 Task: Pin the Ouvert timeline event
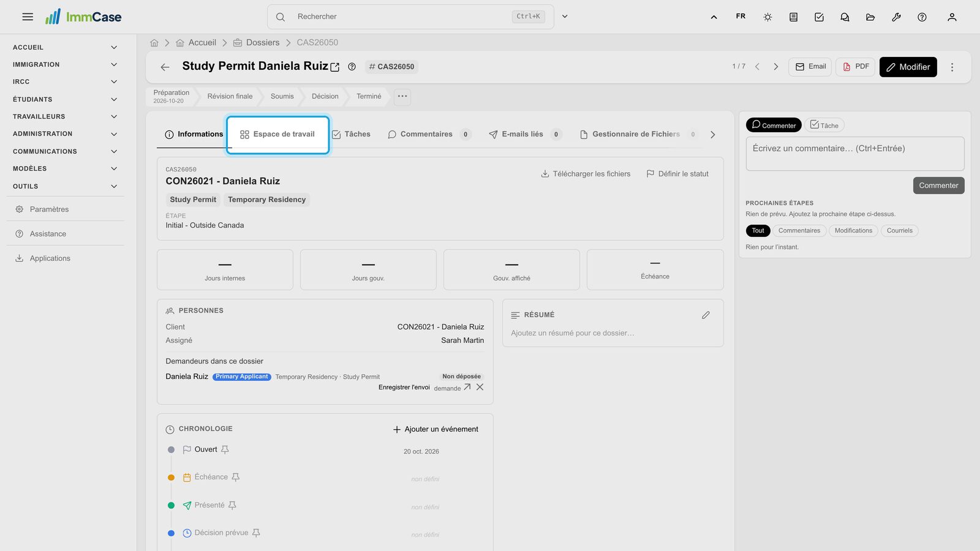tap(225, 449)
